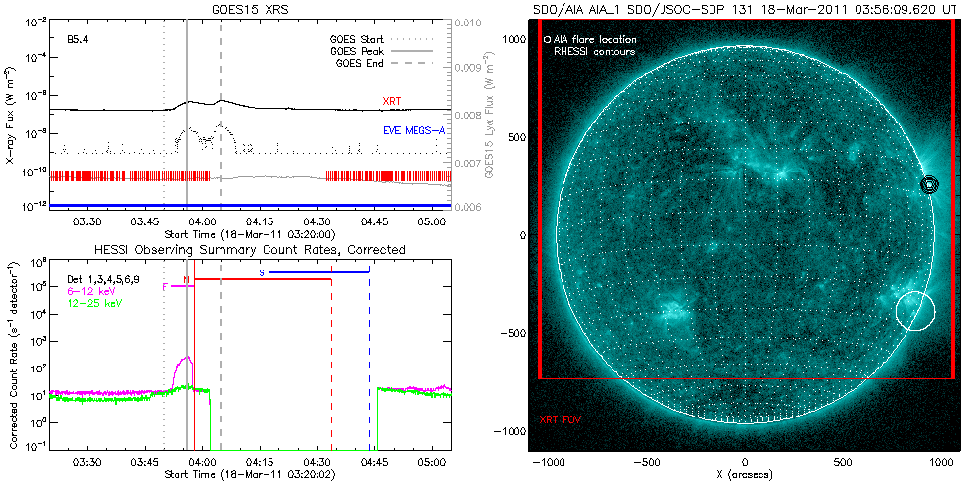Click the SDO/AIA 131 image title
This screenshot has width=980, height=490.
pos(745,8)
